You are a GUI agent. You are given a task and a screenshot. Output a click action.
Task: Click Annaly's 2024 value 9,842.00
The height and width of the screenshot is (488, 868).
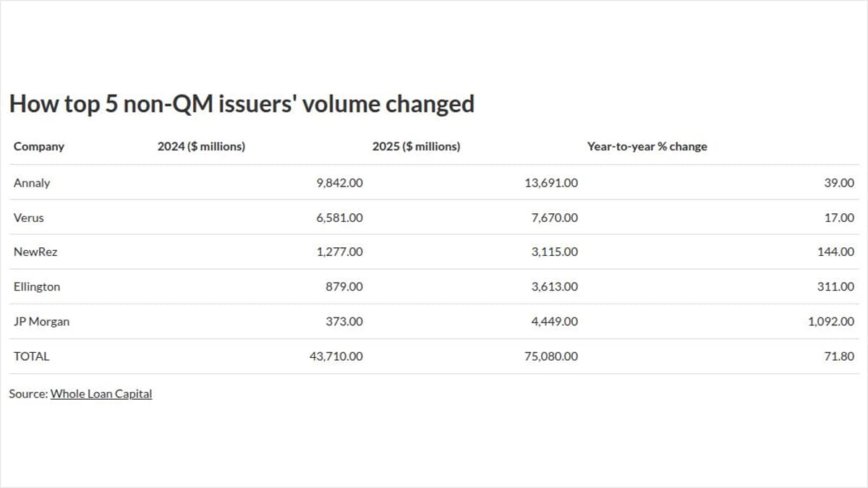tap(339, 183)
